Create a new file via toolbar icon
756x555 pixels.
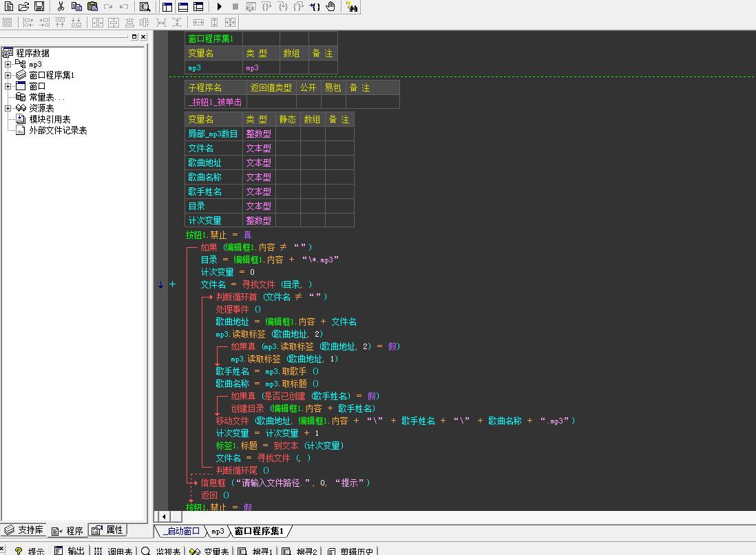click(x=8, y=6)
